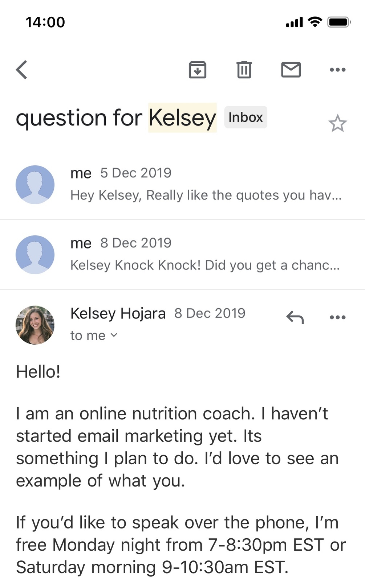Open more options for Kelsey's message

[x=337, y=317]
